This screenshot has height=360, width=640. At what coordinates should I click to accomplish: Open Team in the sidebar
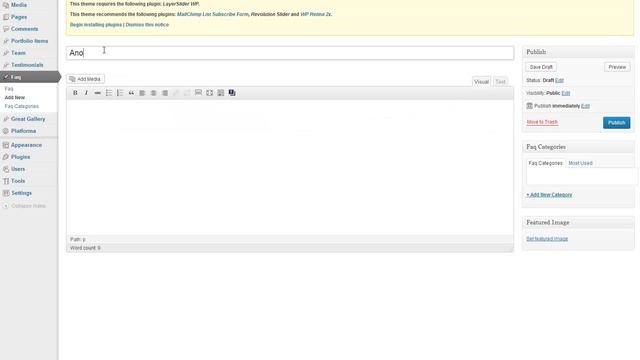click(x=18, y=53)
